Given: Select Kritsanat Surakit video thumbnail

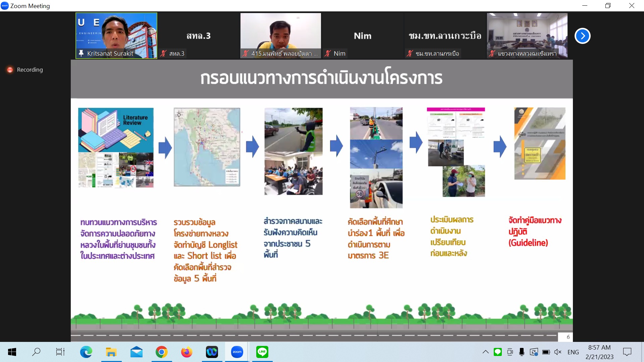Looking at the screenshot, I should [116, 34].
